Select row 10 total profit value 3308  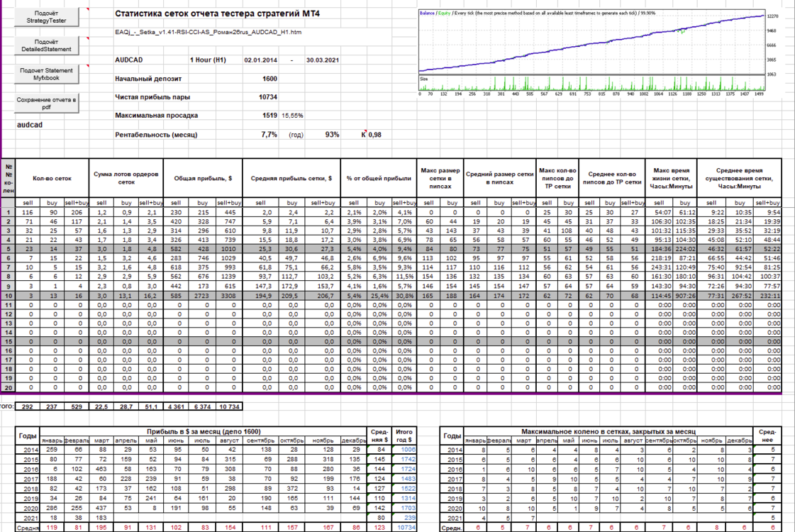tap(228, 296)
